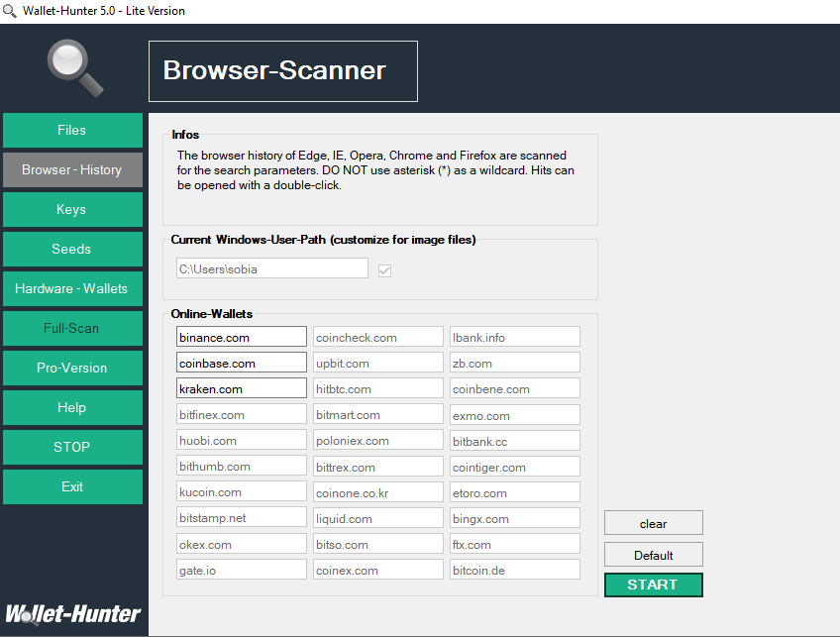Edit the bitbank.cc field

click(x=515, y=440)
